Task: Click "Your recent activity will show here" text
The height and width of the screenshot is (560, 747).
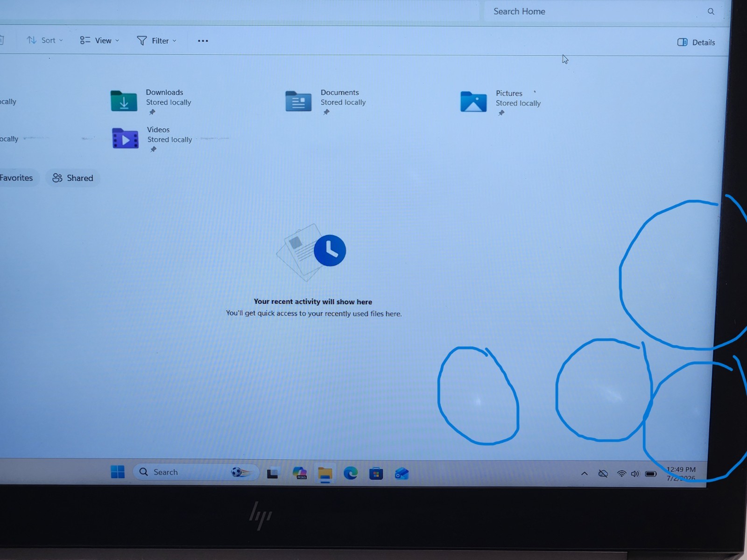Action: click(313, 301)
